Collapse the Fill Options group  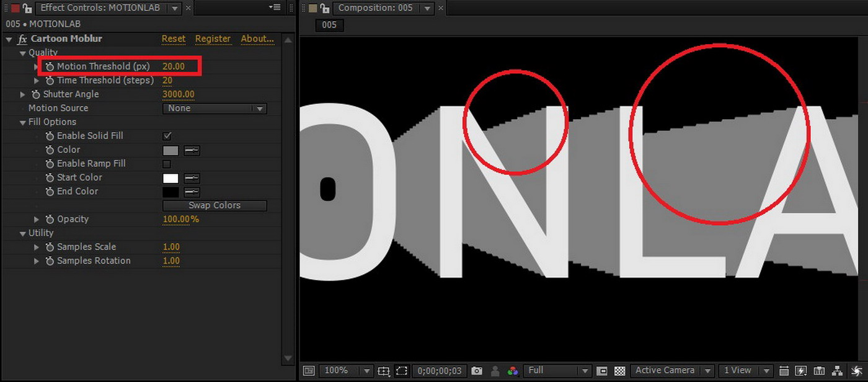(x=23, y=122)
